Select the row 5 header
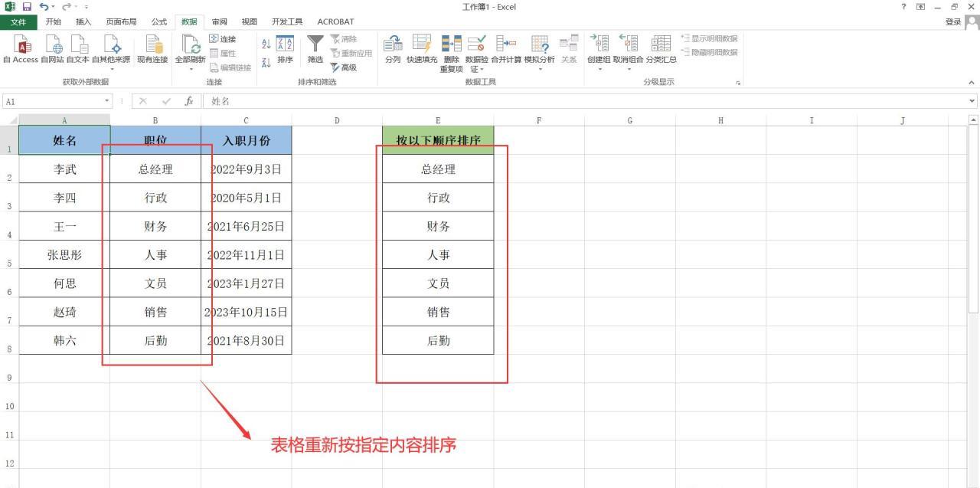980x488 pixels. click(x=9, y=255)
